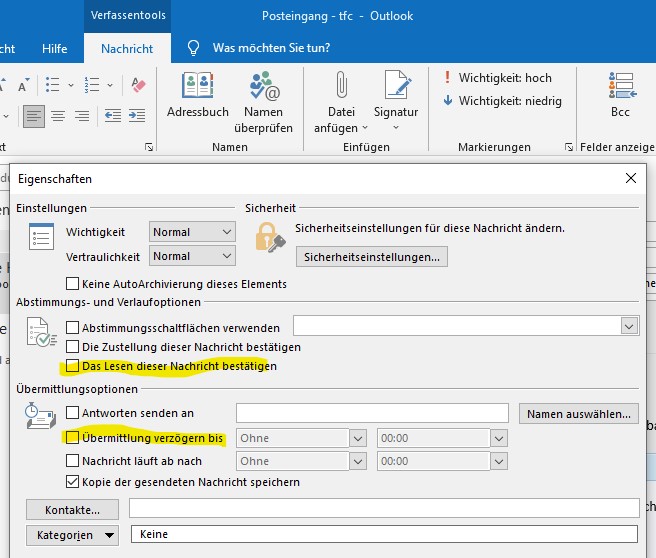Uncheck Kopie der gesendeten Nachricht speichern

[72, 482]
